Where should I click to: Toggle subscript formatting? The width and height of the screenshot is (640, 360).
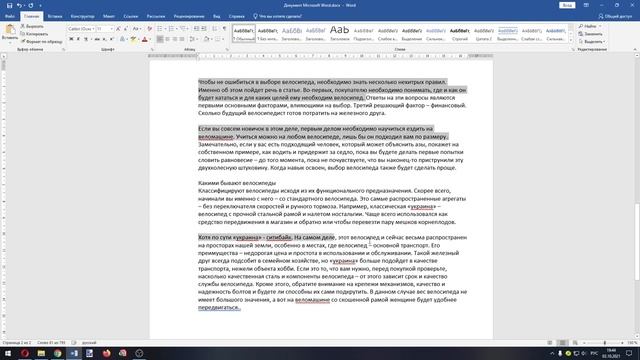tap(104, 39)
